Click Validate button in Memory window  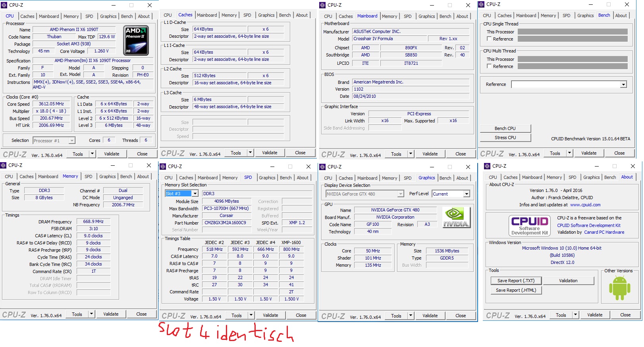(111, 314)
